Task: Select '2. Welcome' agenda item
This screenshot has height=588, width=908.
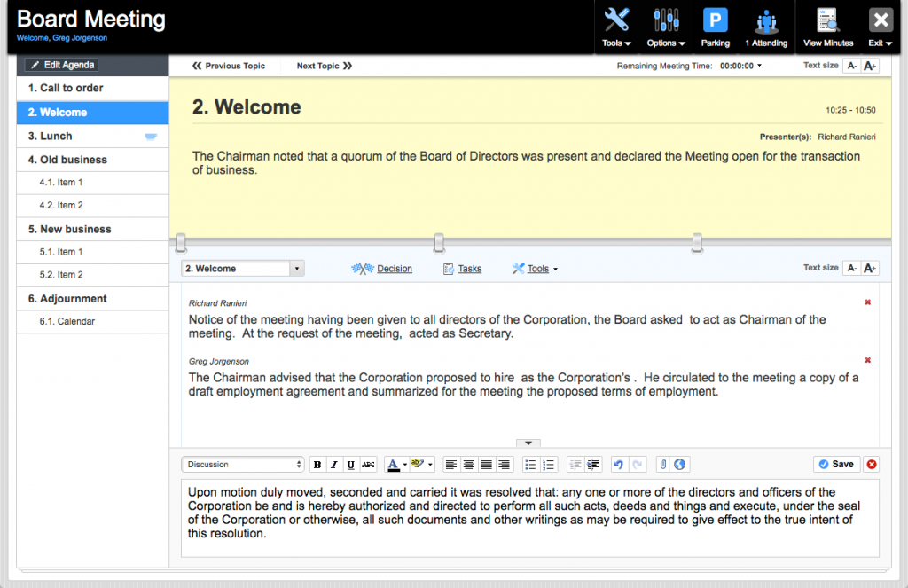Action: [x=92, y=113]
